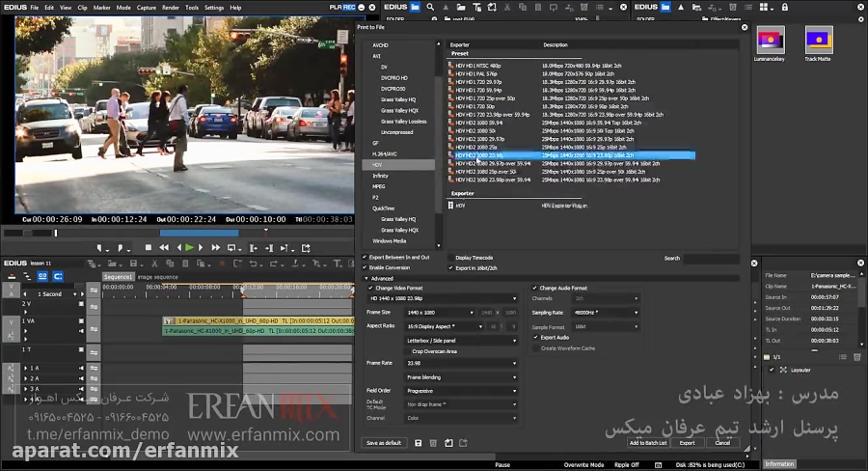This screenshot has height=471, width=868.
Task: Select H.264/AVC in the exporter list
Action: point(384,153)
